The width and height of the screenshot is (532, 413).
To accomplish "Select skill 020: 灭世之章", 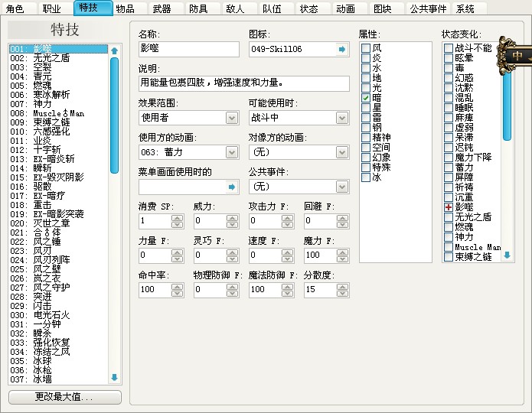I will point(58,223).
